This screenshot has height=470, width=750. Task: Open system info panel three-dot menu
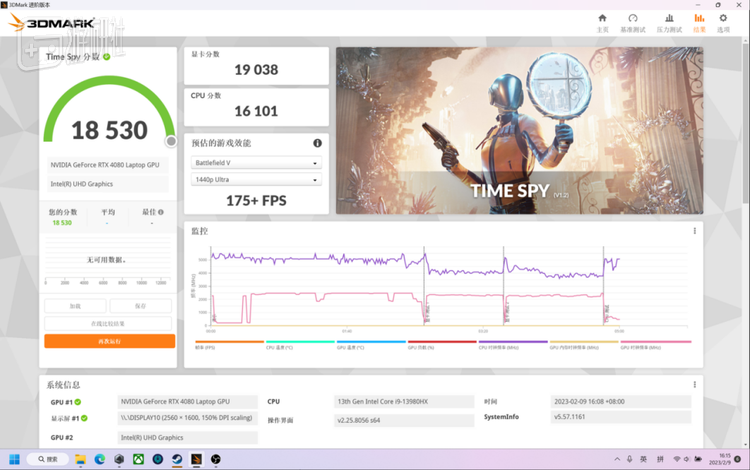pos(694,384)
